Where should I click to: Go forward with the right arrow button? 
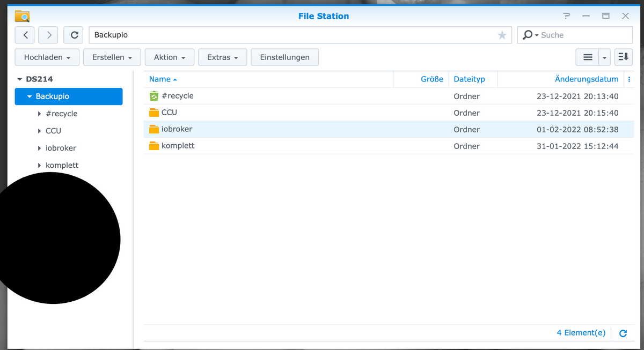49,35
